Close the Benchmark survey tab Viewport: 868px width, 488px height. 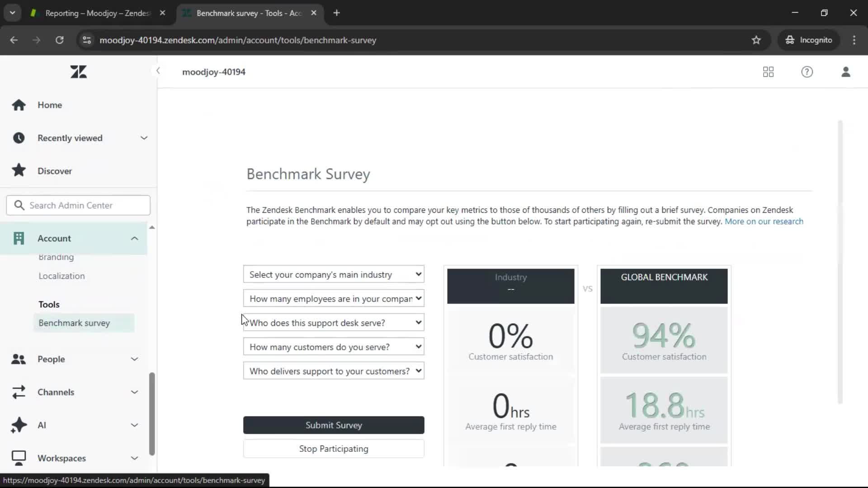tap(314, 13)
